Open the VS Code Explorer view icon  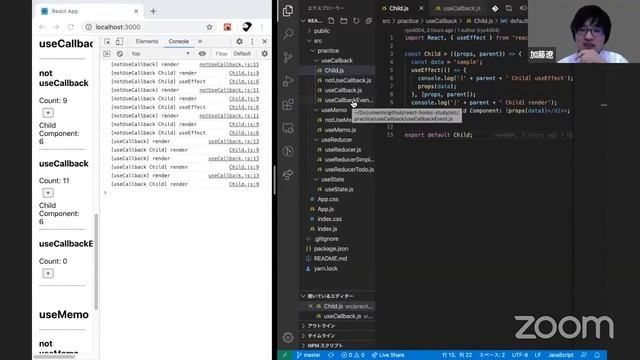tap(288, 10)
